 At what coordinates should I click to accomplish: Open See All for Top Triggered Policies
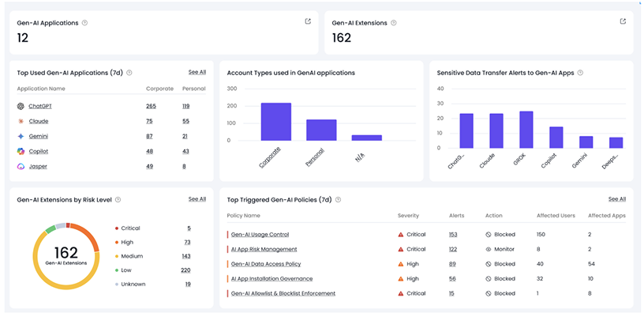point(617,198)
